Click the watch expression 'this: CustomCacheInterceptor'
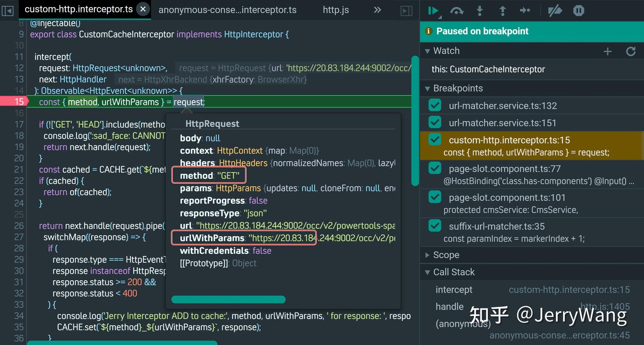This screenshot has width=644, height=345. tap(488, 69)
